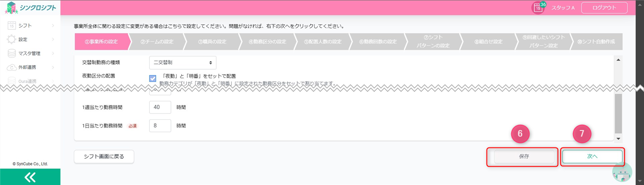Viewport: 644px width, 185px height.
Task: Go to step ②チームの設定
Action: 157,42
